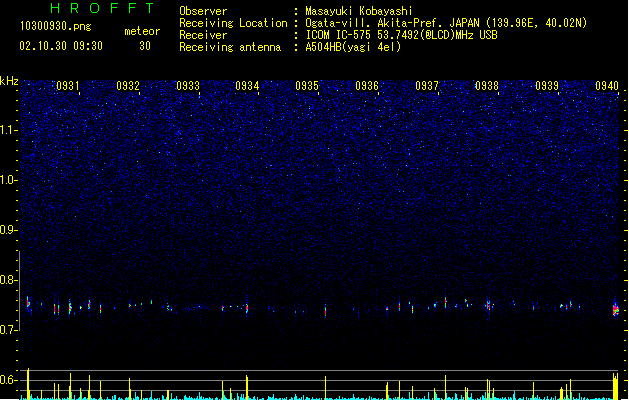The height and width of the screenshot is (400, 629).
Task: Click the Receiving antenna label
Action: point(230,47)
